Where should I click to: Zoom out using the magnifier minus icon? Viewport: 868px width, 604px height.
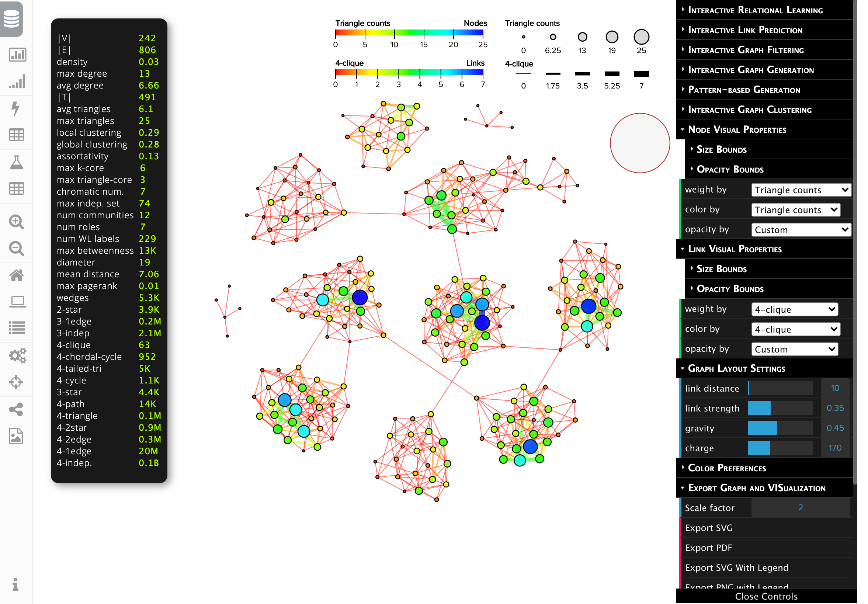17,249
